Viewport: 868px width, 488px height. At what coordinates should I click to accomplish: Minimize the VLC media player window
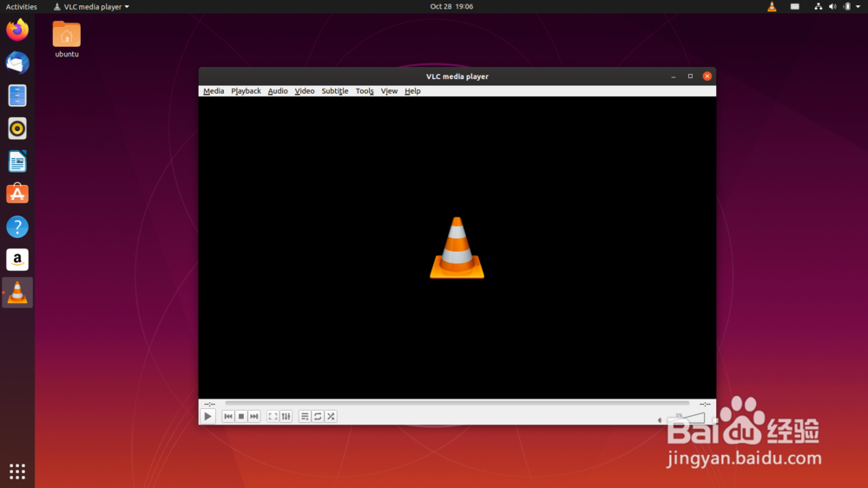point(674,76)
